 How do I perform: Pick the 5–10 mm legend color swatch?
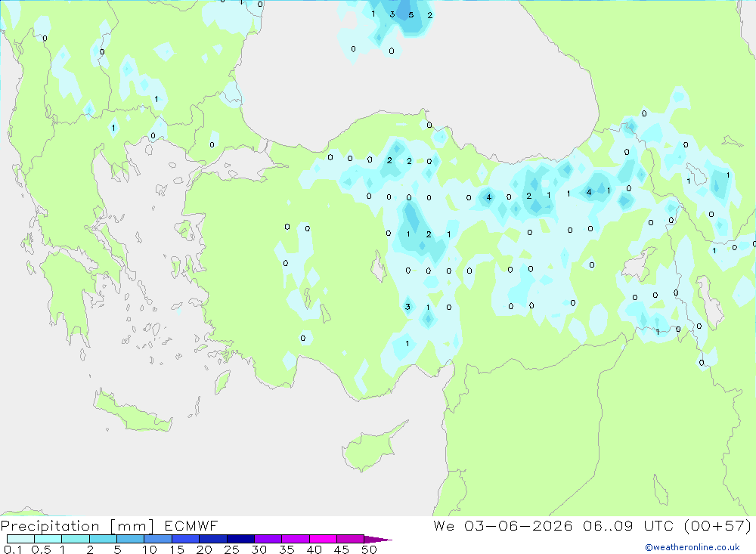[x=131, y=539]
